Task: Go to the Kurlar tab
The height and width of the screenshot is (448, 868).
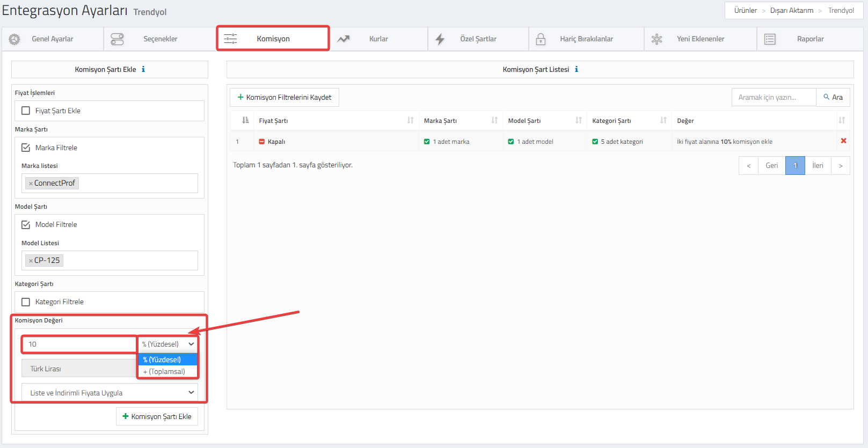Action: 378,39
